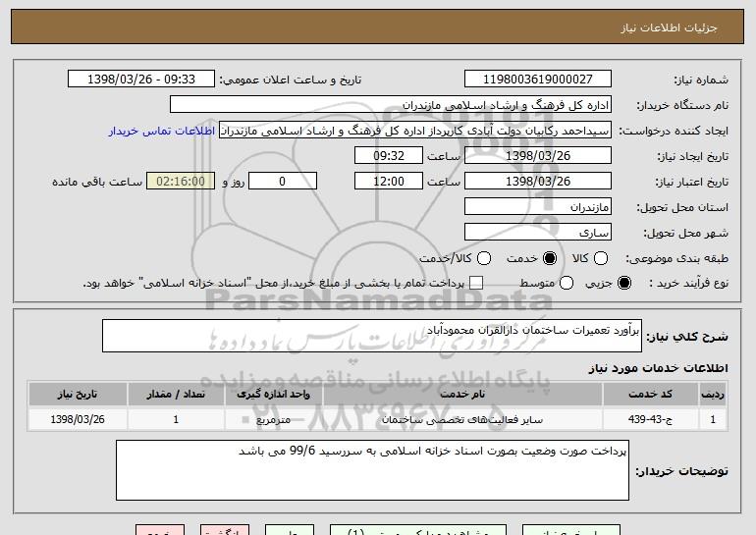Screen dimensions: 756x535
Task: Click the row number cell 1
Action: click(x=713, y=419)
